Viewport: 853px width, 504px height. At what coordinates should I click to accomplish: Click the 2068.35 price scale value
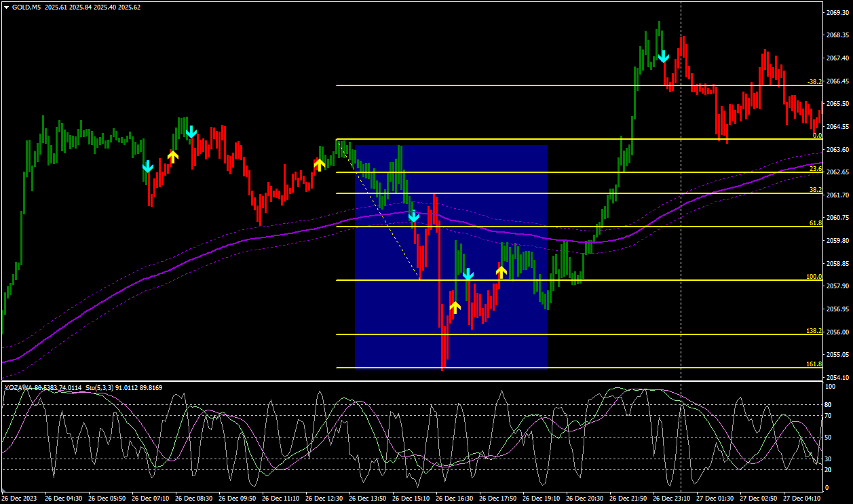[837, 35]
